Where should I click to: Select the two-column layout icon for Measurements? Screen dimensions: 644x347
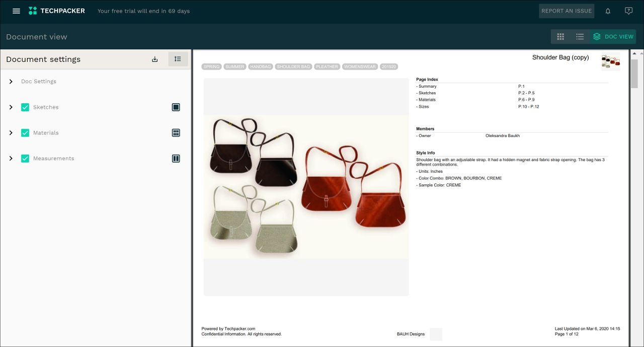pos(176,158)
